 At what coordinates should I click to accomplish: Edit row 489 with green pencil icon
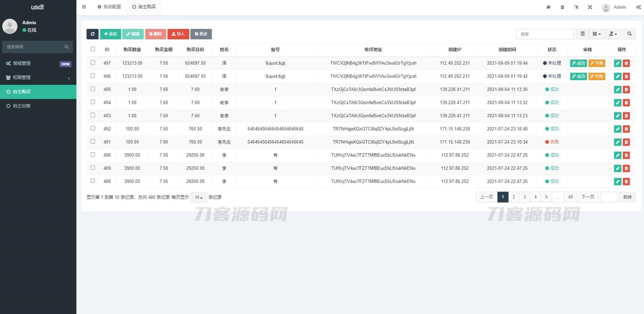click(618, 168)
